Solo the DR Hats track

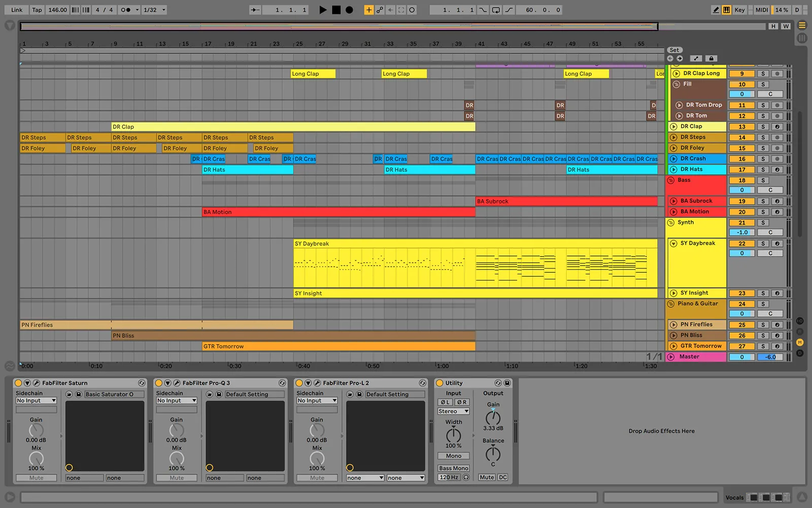763,170
